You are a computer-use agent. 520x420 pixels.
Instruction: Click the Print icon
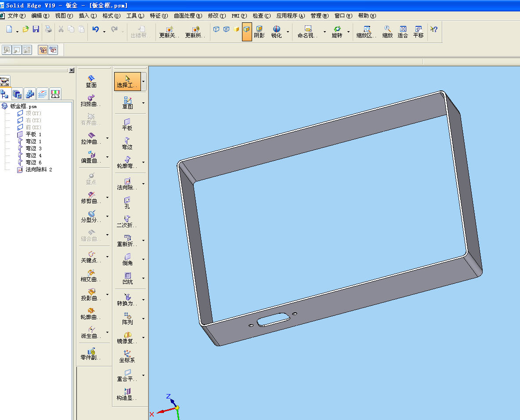(x=48, y=29)
